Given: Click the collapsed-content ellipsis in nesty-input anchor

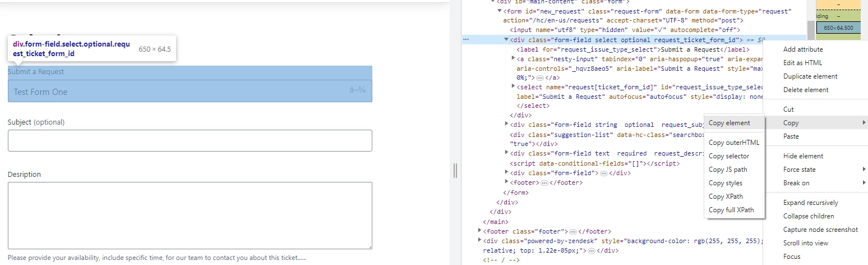Looking at the screenshot, I should [541, 77].
